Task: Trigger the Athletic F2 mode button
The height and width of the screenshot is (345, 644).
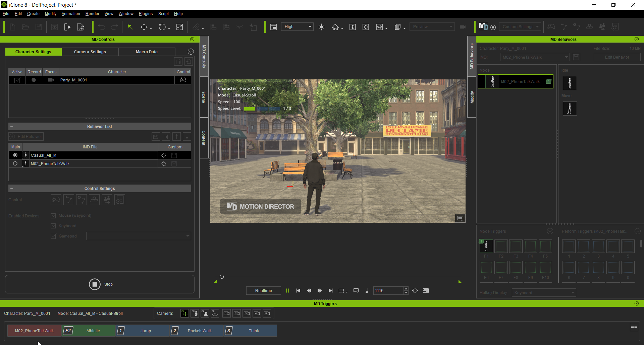Action: (88, 331)
